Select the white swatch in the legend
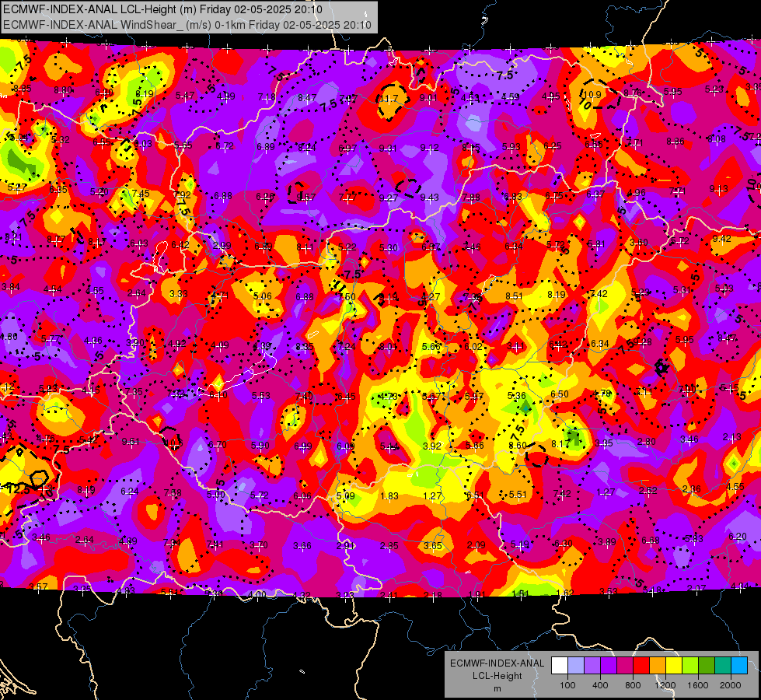Image resolution: width=761 pixels, height=700 pixels. (560, 666)
